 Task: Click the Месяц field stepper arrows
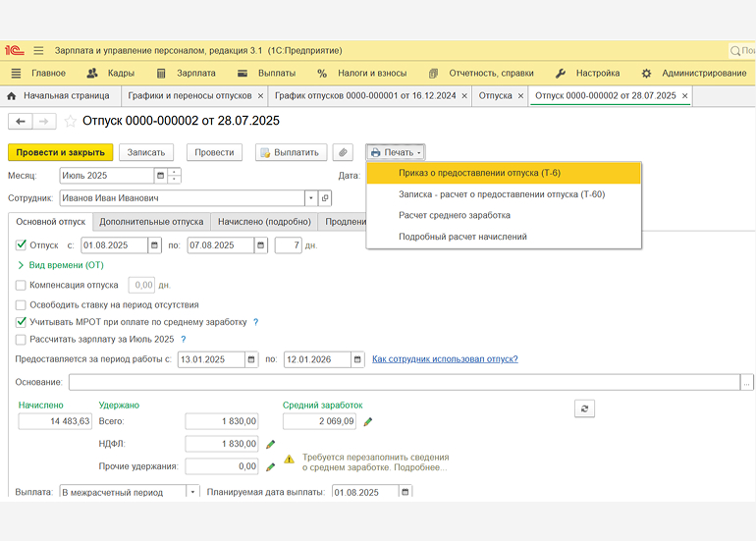[x=174, y=176]
